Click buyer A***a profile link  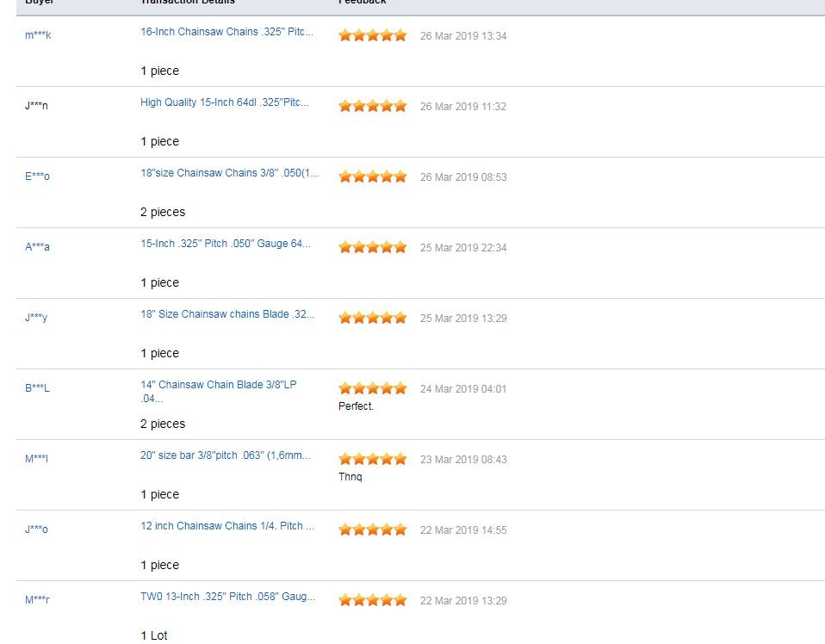coord(37,247)
